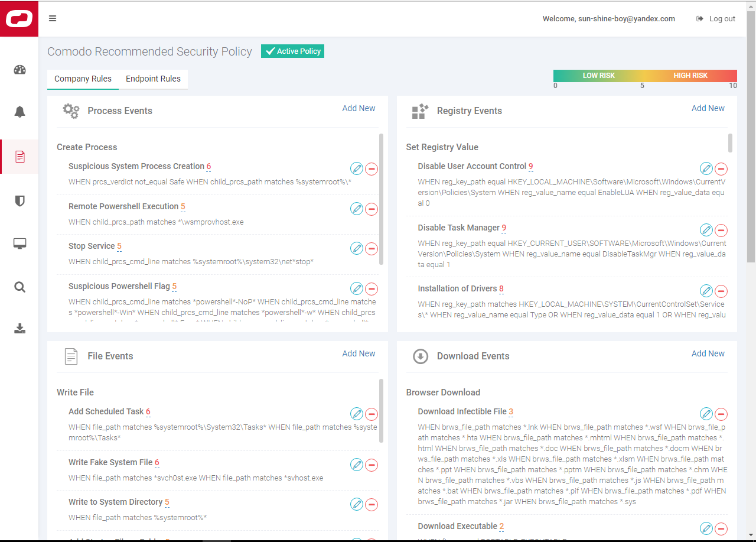
Task: Click the Process Events panel scrollbar
Action: (x=381, y=199)
